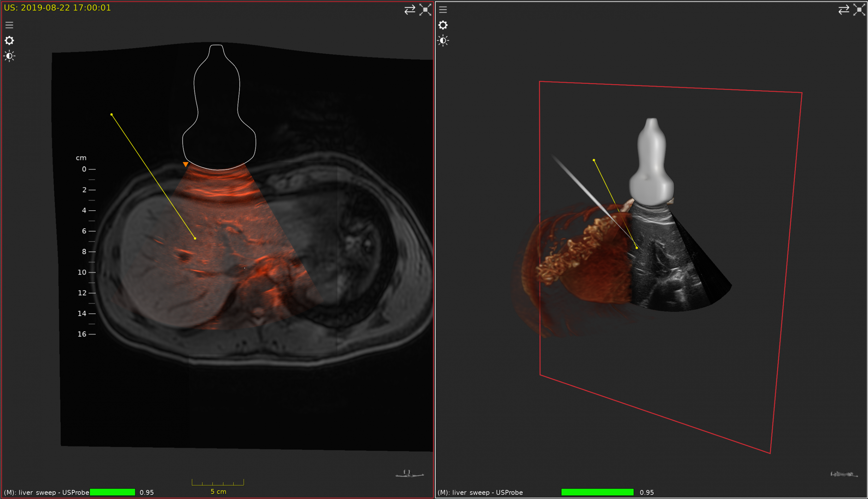
Task: Click green tracking quality bar, right view
Action: (597, 492)
